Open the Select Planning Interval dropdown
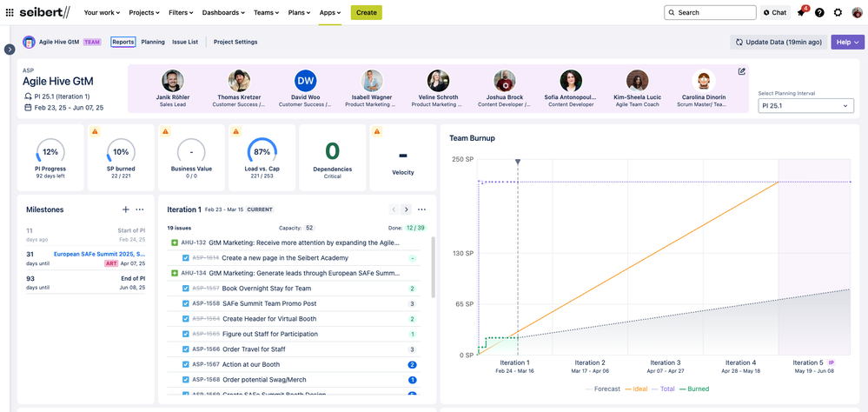This screenshot has width=868, height=412. coord(805,105)
